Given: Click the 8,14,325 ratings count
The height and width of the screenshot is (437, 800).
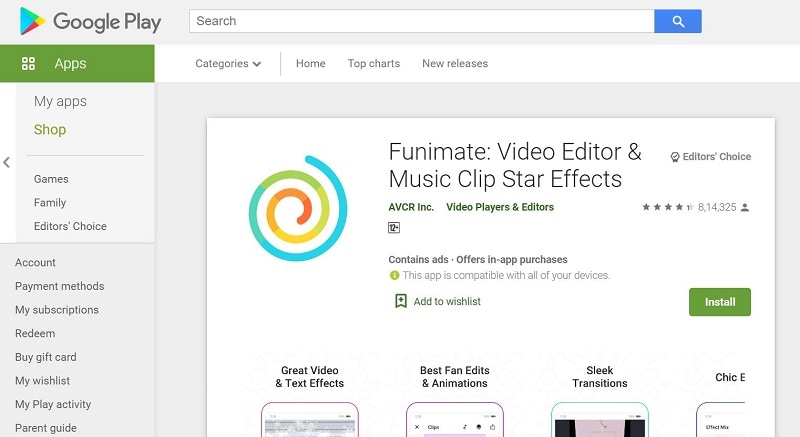Looking at the screenshot, I should (717, 207).
